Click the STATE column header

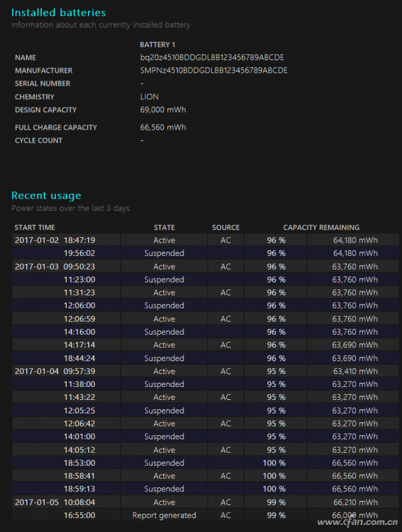coord(164,228)
